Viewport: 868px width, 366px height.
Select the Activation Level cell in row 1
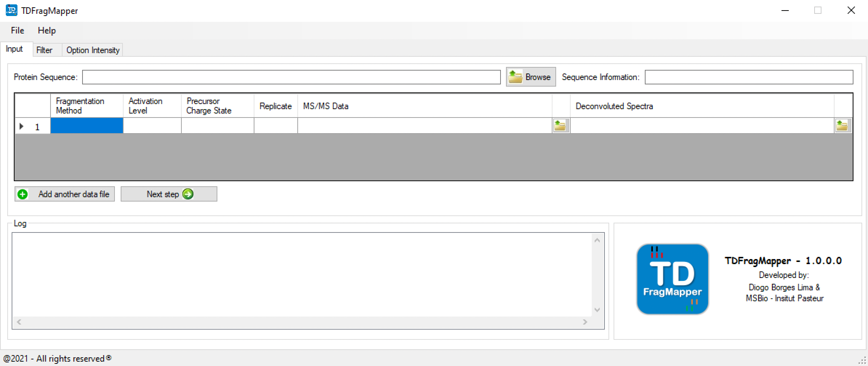click(152, 126)
